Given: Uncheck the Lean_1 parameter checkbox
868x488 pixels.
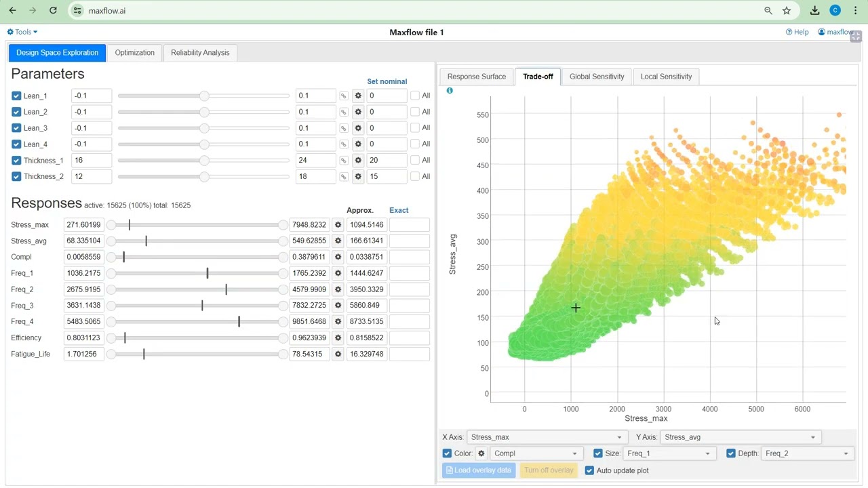Looking at the screenshot, I should [x=16, y=96].
